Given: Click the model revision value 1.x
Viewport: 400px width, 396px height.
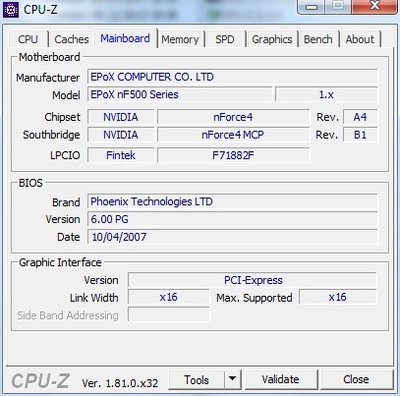Looking at the screenshot, I should [326, 95].
